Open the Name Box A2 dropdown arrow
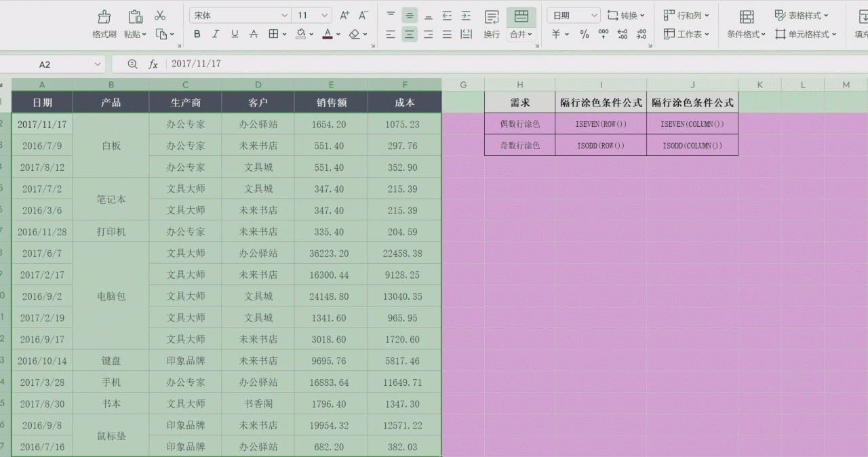 [x=97, y=64]
